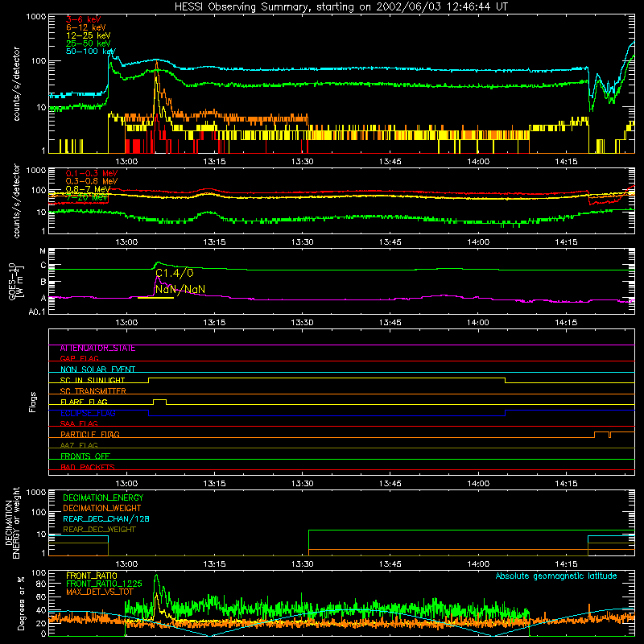Select the FLARE_FLAG label
The height and width of the screenshot is (644, 644).
(84, 402)
